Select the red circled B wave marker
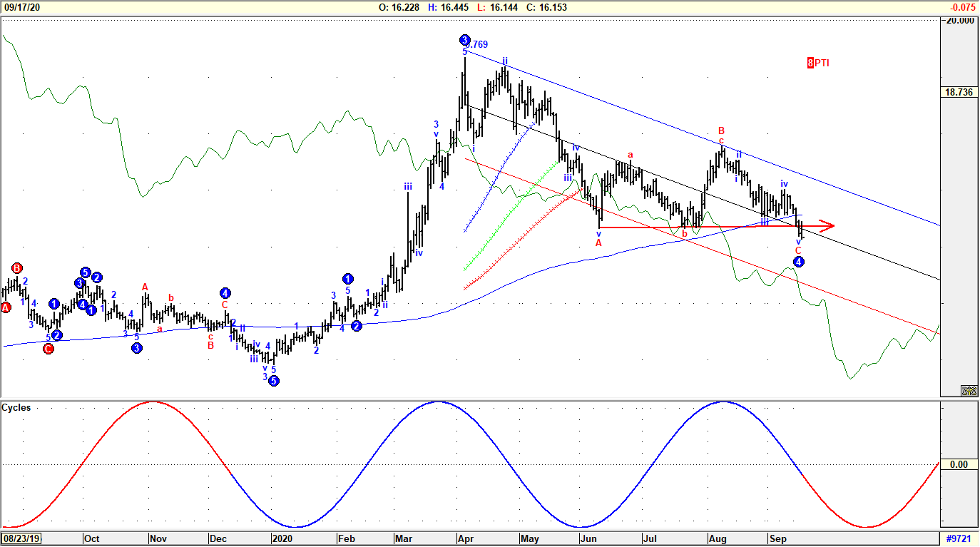Viewport: 980px width, 547px height. [17, 268]
